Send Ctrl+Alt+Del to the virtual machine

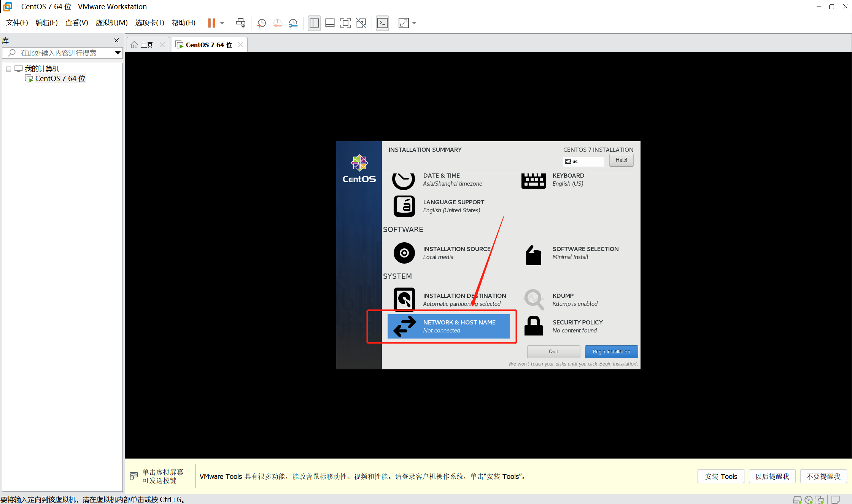pos(240,23)
